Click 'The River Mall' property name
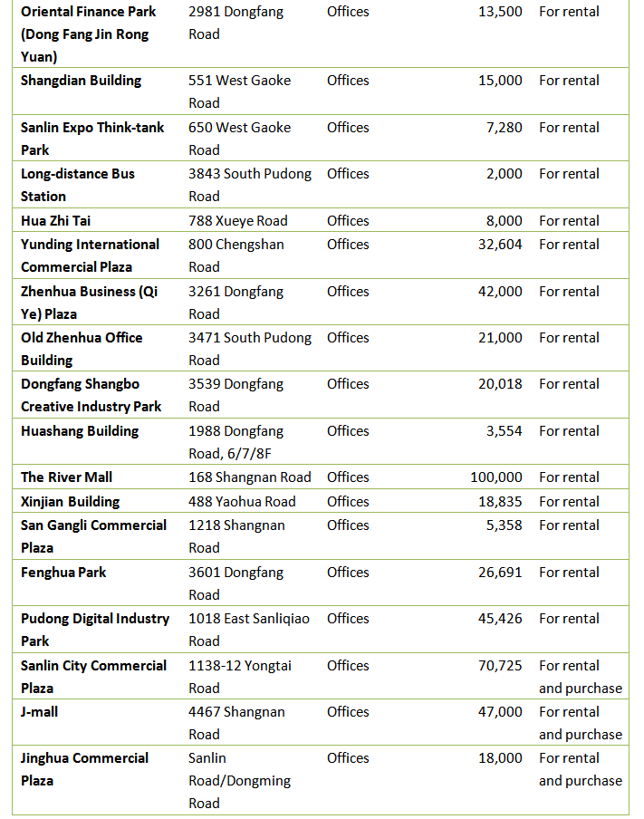This screenshot has width=644, height=819. (x=67, y=477)
